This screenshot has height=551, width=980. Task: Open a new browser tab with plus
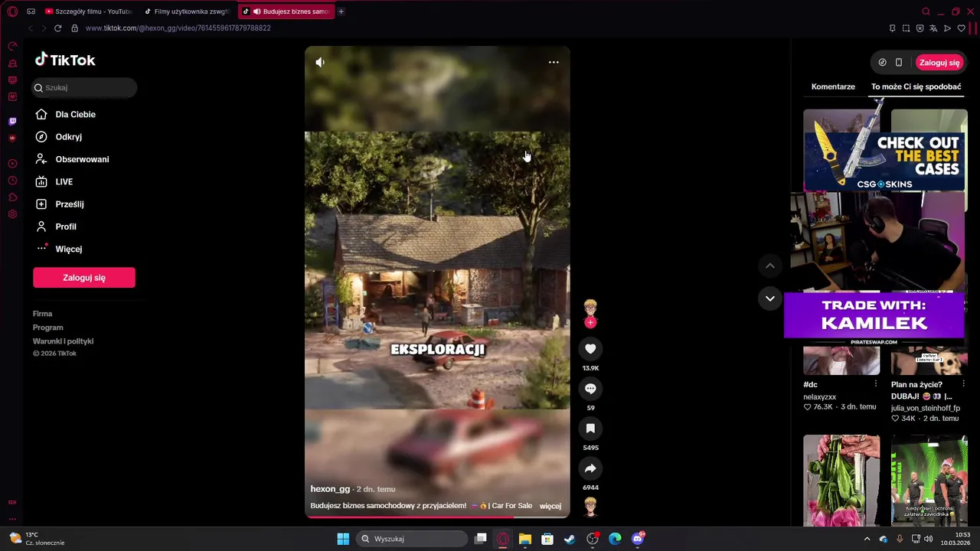pyautogui.click(x=341, y=11)
